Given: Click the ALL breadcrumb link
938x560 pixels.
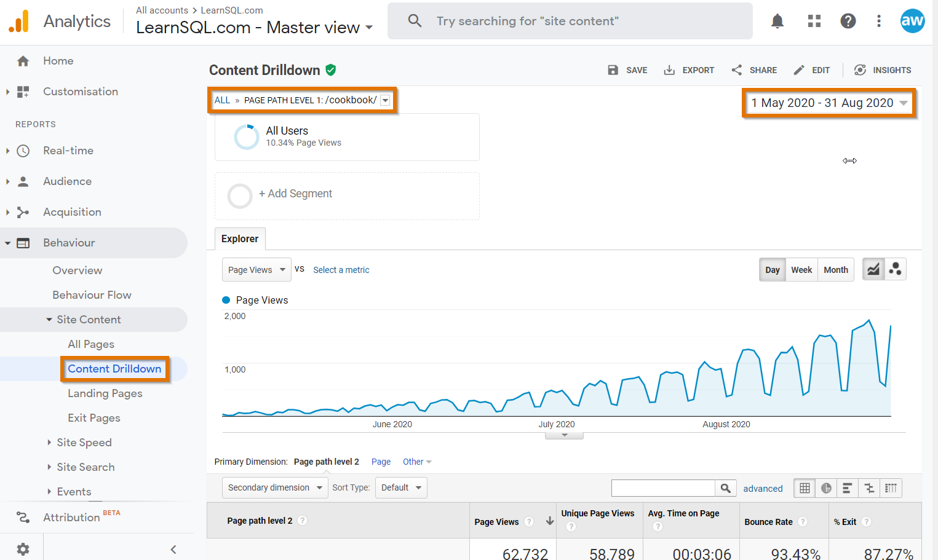Looking at the screenshot, I should (x=222, y=100).
